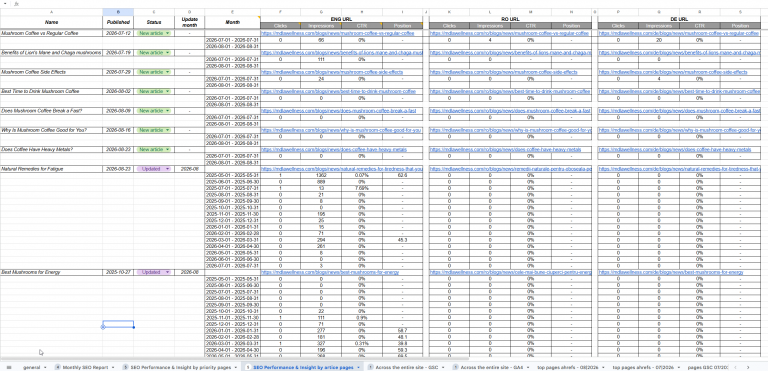The width and height of the screenshot is (768, 371).
Task: Select the Name header cell
Action: click(51, 22)
